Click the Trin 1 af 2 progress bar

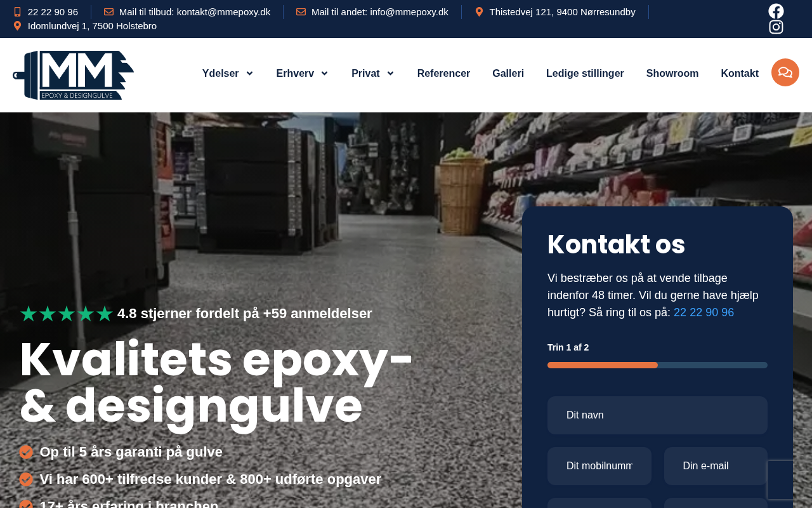(x=657, y=365)
